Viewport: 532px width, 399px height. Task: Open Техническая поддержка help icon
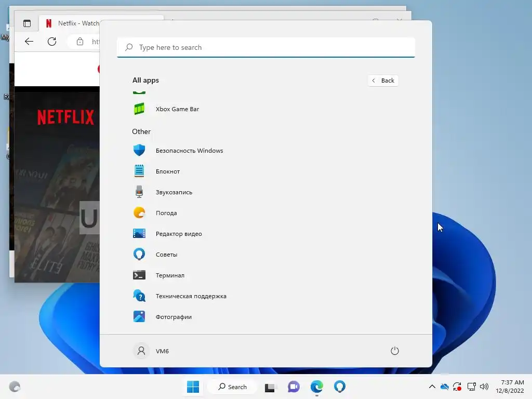(139, 296)
